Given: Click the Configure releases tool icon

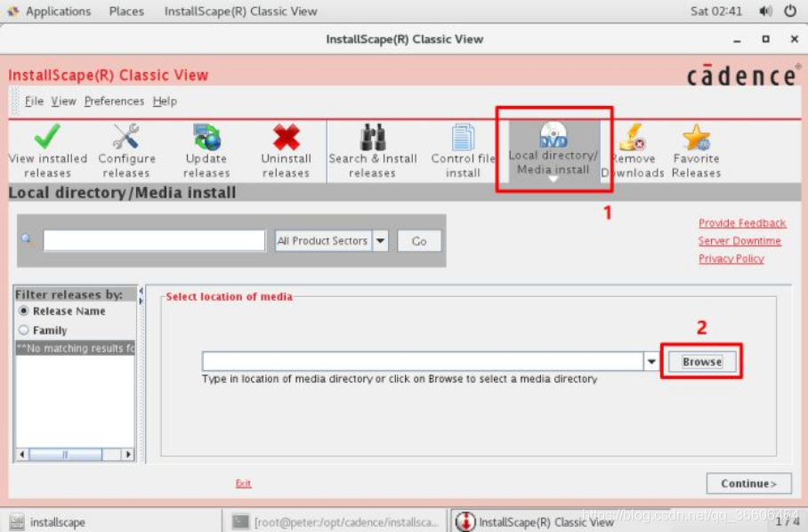Looking at the screenshot, I should pos(125,139).
